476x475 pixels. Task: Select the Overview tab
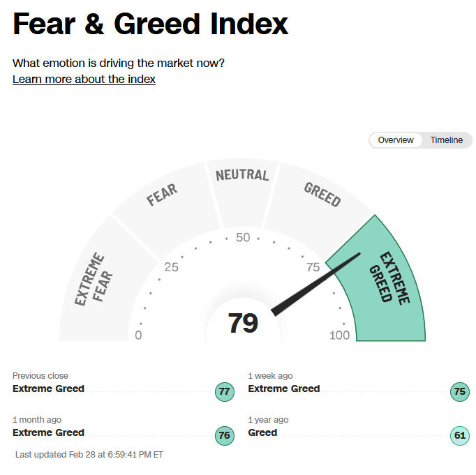pos(396,140)
